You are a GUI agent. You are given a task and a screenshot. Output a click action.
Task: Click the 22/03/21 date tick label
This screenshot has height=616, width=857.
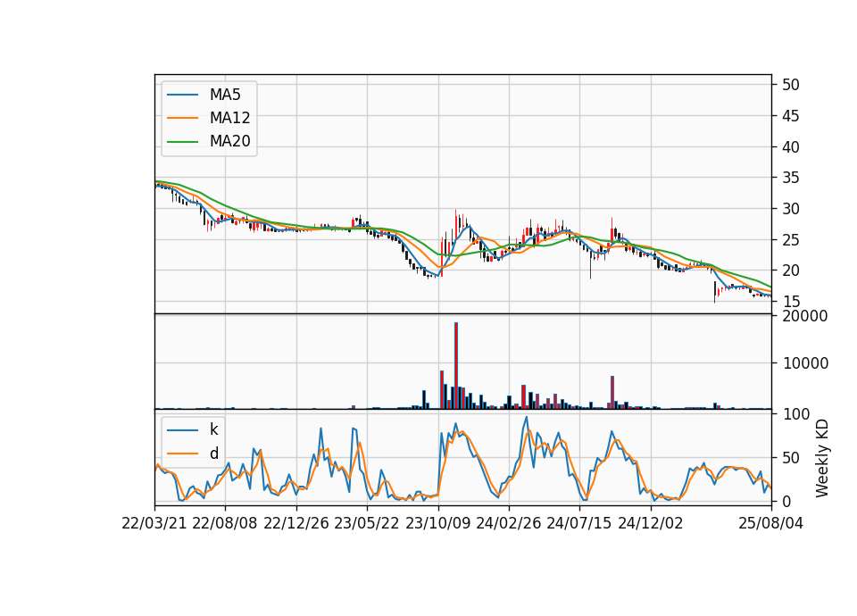click(154, 523)
